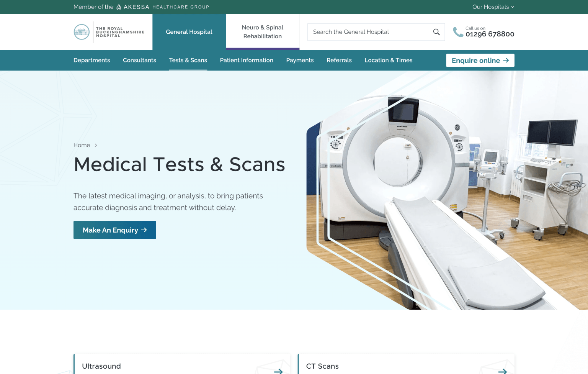The image size is (588, 374).
Task: Click the search magnifier icon
Action: [436, 32]
